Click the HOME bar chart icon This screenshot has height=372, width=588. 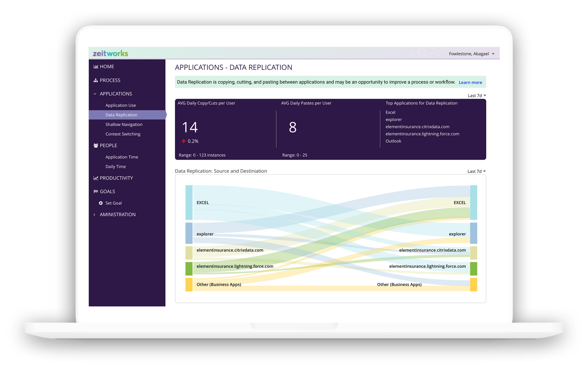tap(96, 67)
